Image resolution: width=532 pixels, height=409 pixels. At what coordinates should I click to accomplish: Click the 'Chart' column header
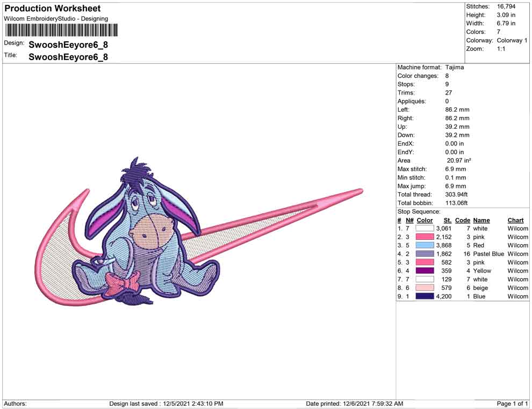point(516,220)
